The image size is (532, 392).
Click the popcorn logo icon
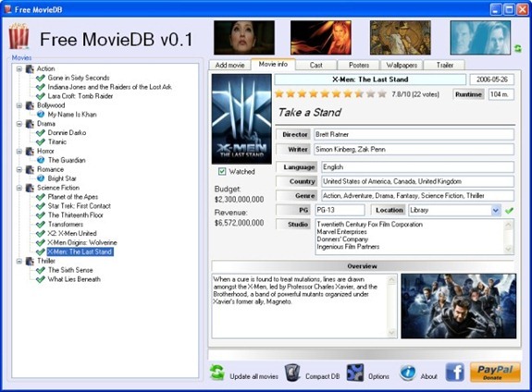click(x=19, y=36)
